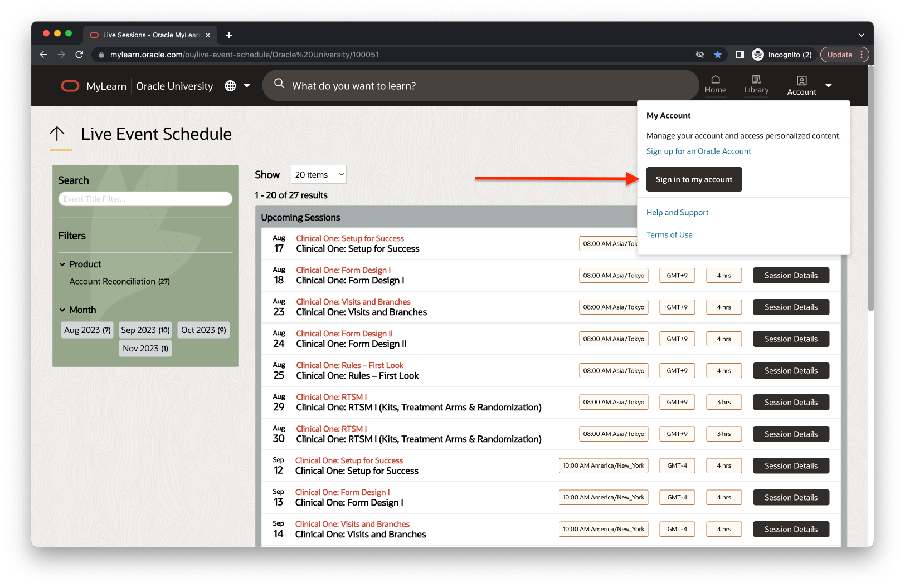View Session Details for Sep 13
Viewport: 905px width, 588px height.
point(791,498)
